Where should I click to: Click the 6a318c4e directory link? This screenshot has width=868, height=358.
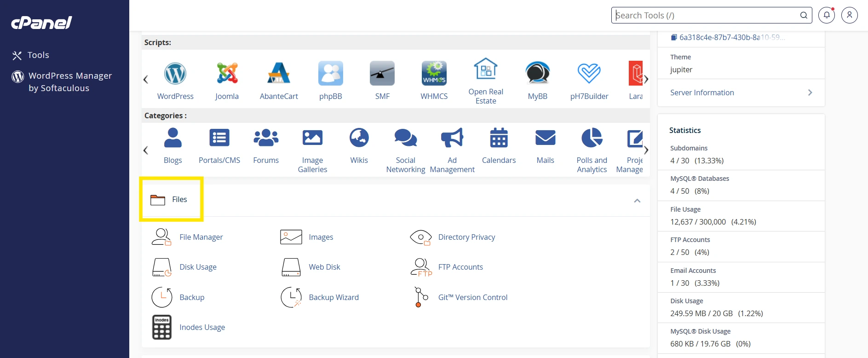[728, 37]
